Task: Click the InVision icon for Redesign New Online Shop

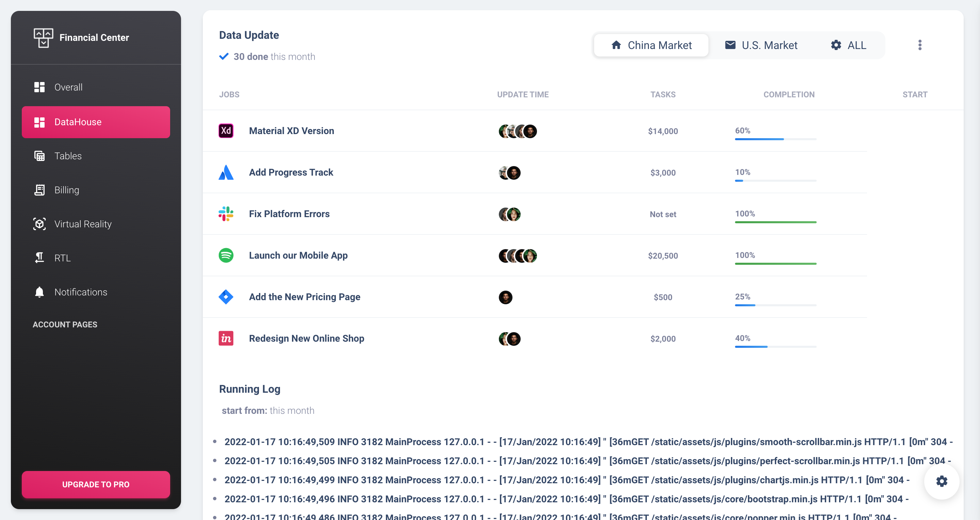Action: (x=226, y=338)
